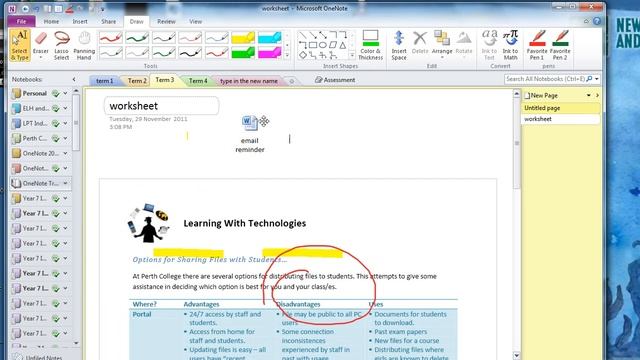The width and height of the screenshot is (640, 360).
Task: Expand the LPT Ind... notebook chevron
Action: 65,123
